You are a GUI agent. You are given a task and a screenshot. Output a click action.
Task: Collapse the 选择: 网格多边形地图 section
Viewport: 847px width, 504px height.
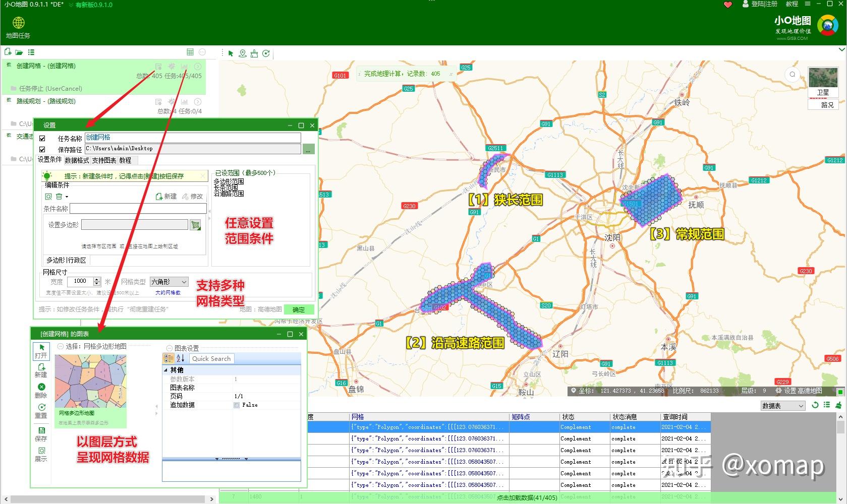click(x=61, y=346)
